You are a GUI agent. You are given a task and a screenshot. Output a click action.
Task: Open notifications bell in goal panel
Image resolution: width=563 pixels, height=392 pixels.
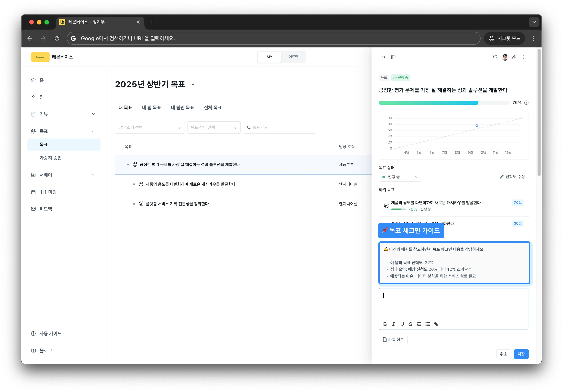[495, 57]
